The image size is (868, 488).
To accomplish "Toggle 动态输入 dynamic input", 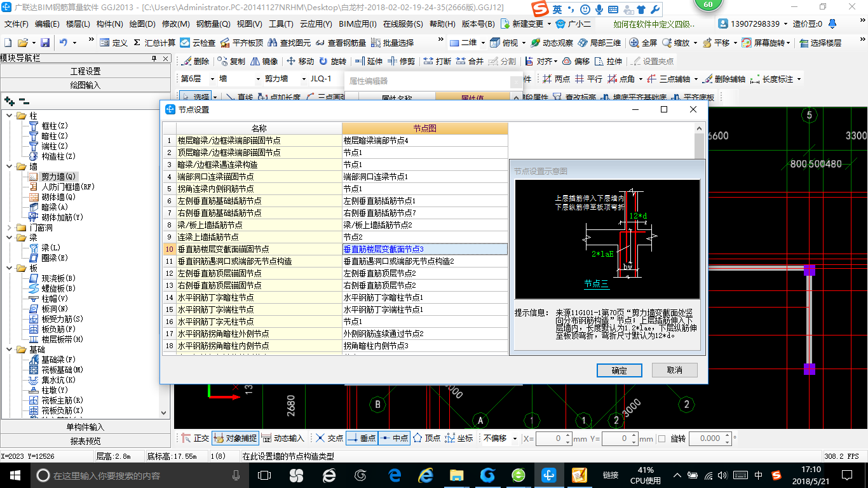I will coord(283,438).
